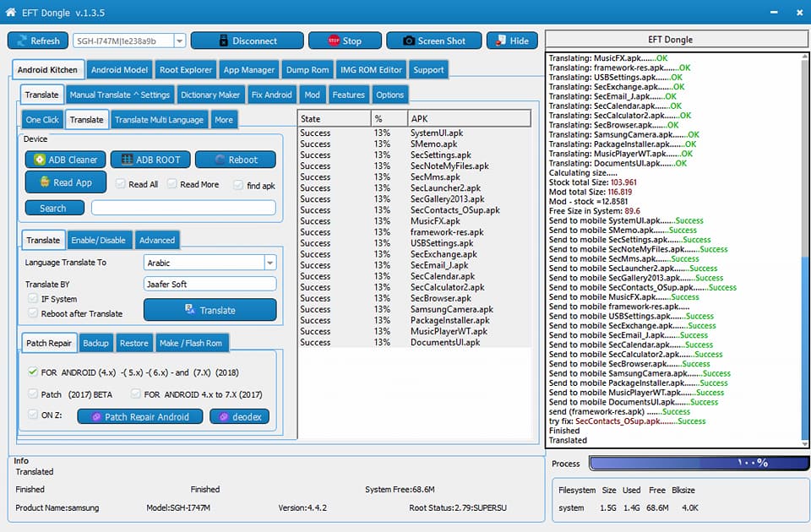
Task: Select the SecSettings.apk row
Action: tap(415, 155)
